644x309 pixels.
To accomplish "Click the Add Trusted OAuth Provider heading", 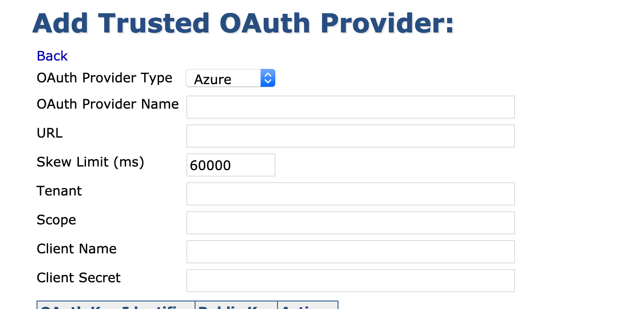I will click(243, 23).
